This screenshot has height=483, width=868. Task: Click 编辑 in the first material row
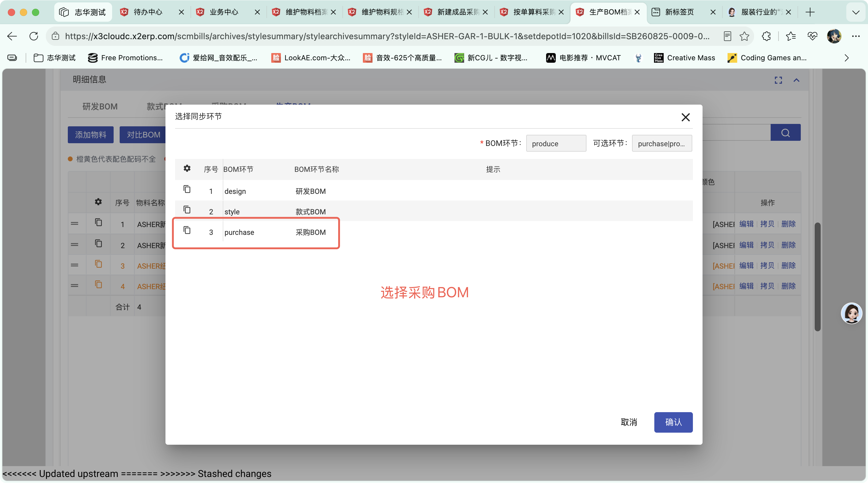click(x=746, y=224)
